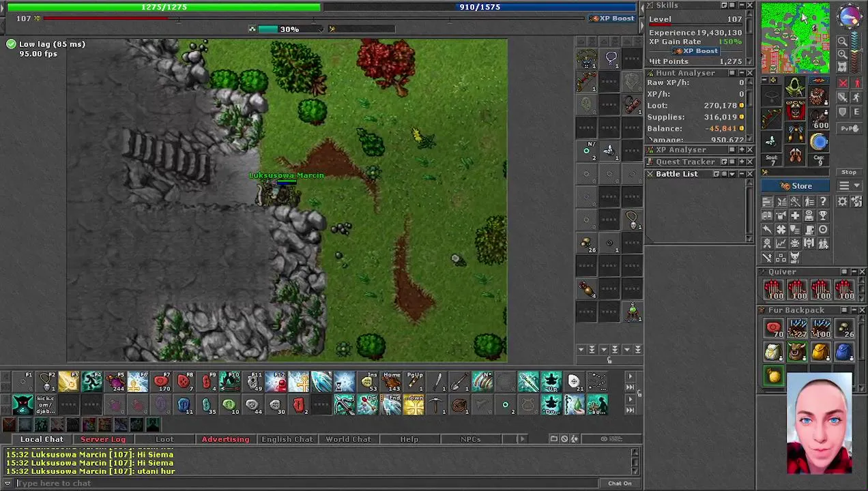Click the center-map button below the zoom icons
The image size is (868, 491).
843,67
